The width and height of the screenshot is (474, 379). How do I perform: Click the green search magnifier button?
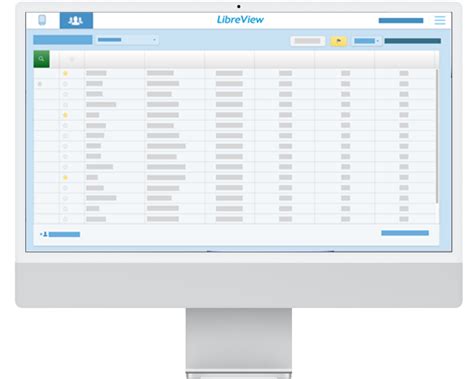pyautogui.click(x=41, y=59)
